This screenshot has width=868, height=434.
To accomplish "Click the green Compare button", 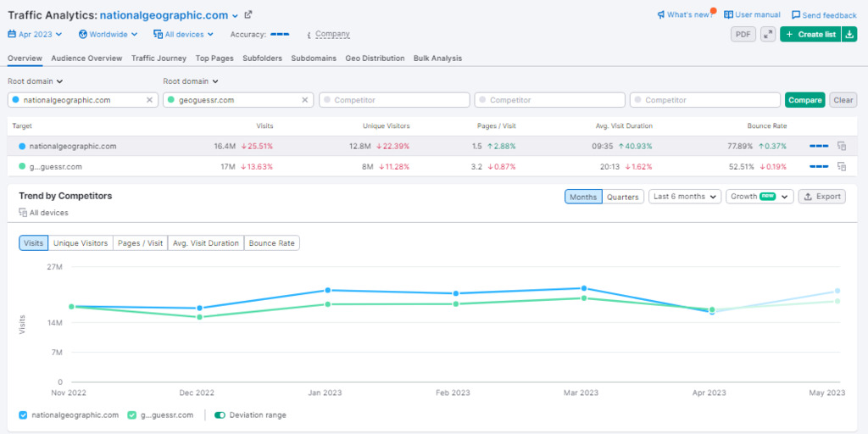I will coord(805,100).
